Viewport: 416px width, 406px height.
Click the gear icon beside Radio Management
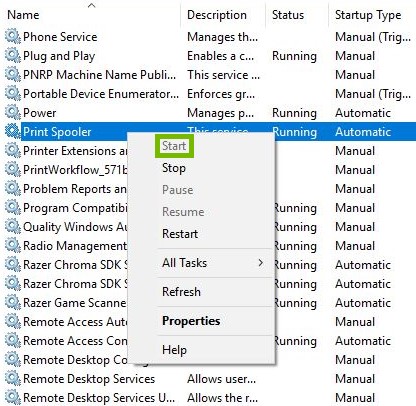(x=13, y=245)
